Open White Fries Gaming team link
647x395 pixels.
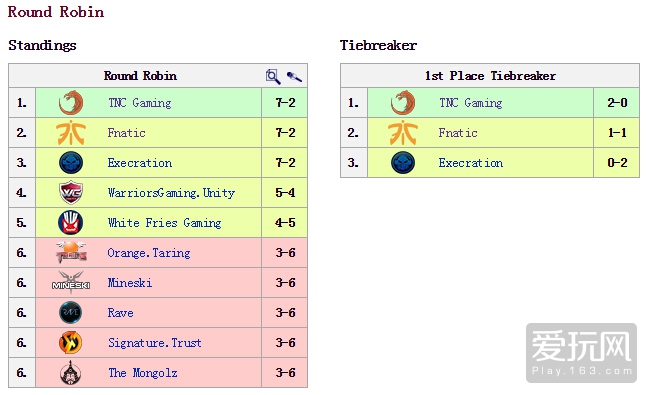[x=165, y=223]
